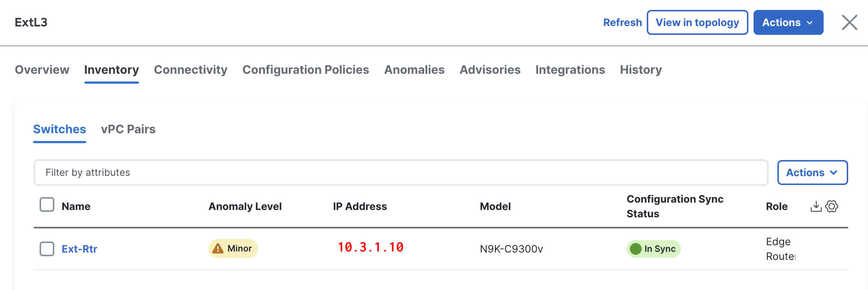
Task: Switch to the vPC Pairs subtab
Action: tap(128, 129)
